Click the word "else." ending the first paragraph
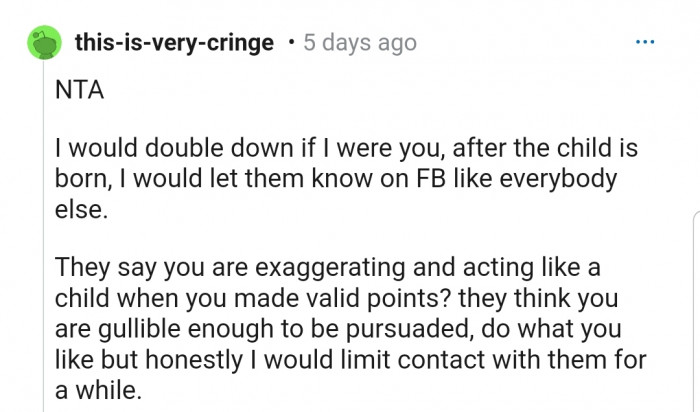This screenshot has width=700, height=412. coord(78,213)
